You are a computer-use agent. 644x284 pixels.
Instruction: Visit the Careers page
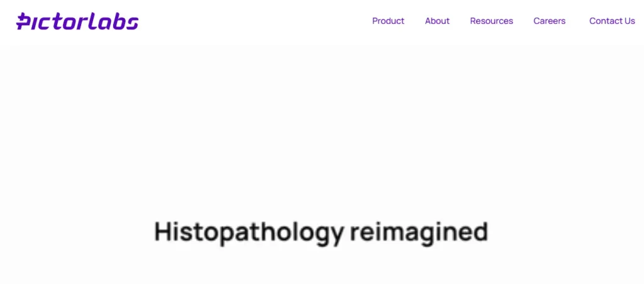(x=549, y=21)
